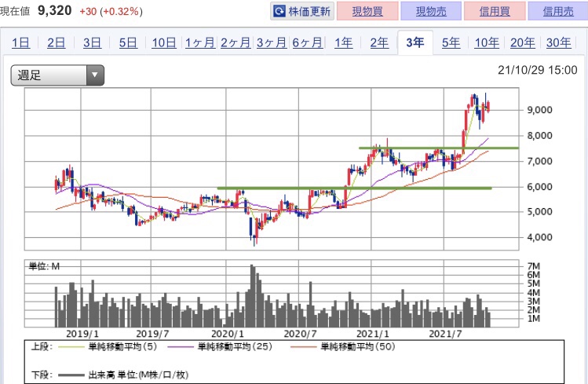
Task: Click the 8,000 price axis label
Action: (539, 135)
